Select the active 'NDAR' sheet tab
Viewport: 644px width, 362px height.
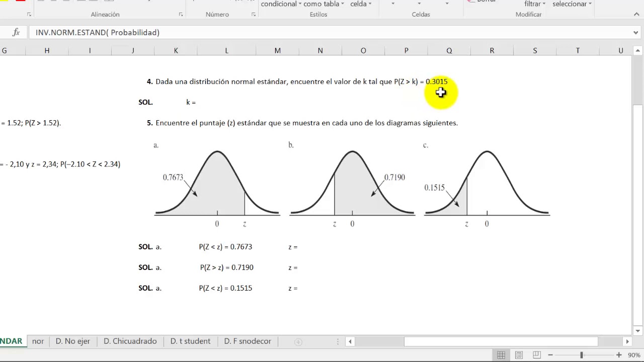tap(11, 341)
